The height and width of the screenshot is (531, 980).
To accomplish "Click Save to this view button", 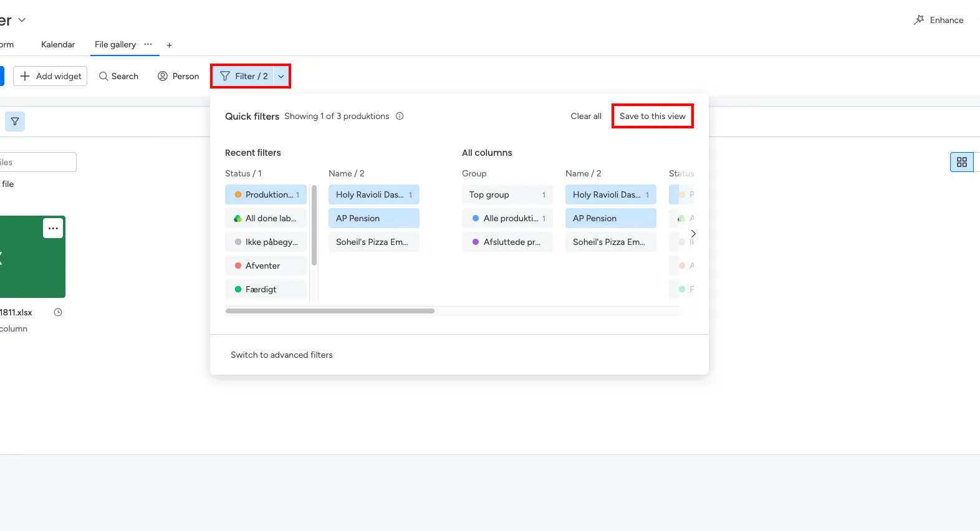I will click(652, 116).
